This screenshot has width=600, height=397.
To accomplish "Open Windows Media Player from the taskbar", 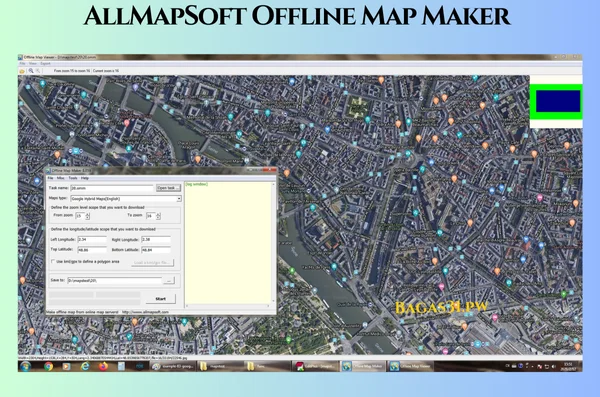I will tap(66, 366).
